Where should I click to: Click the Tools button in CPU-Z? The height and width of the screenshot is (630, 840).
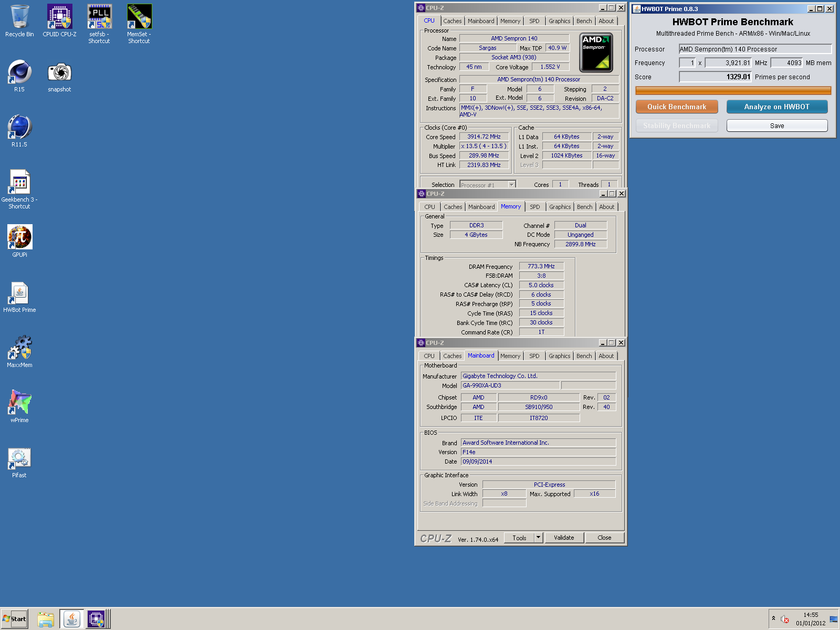click(520, 538)
